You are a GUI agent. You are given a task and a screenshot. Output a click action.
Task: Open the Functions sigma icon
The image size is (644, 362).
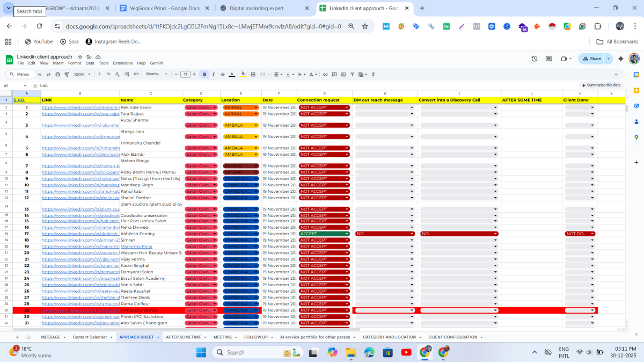point(373,74)
